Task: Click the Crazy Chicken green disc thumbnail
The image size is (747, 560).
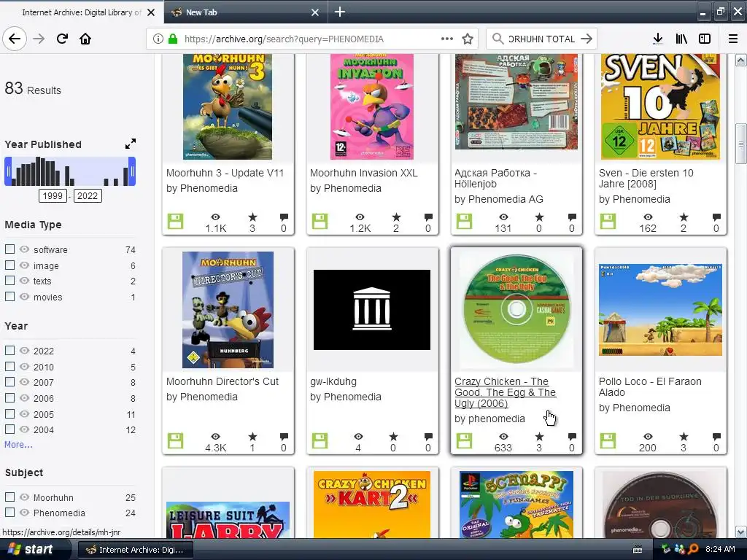Action: pos(516,309)
